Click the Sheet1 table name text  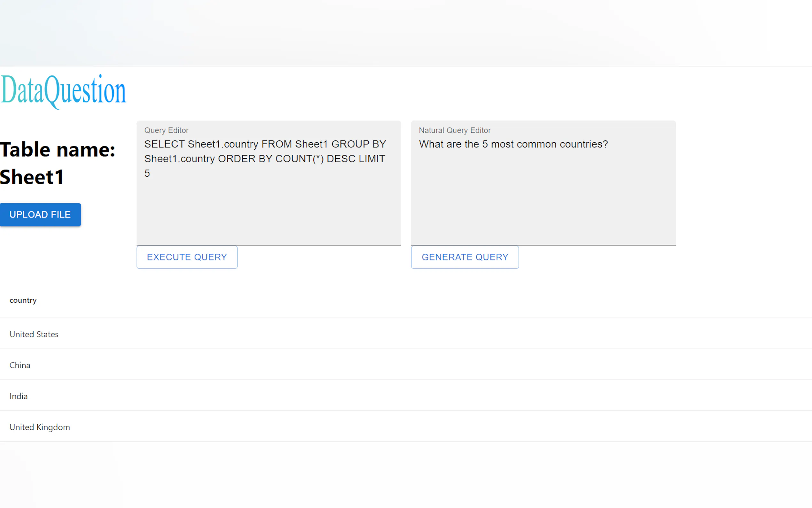point(32,177)
